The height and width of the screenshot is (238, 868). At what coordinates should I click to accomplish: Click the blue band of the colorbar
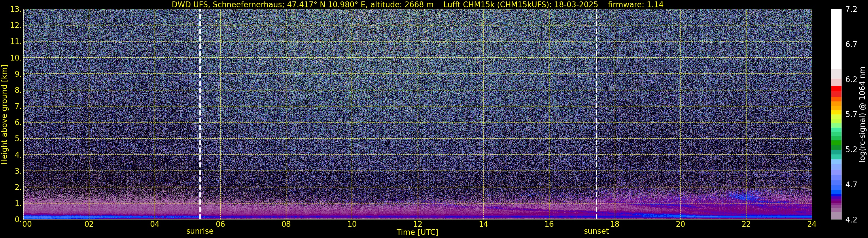pyautogui.click(x=836, y=192)
